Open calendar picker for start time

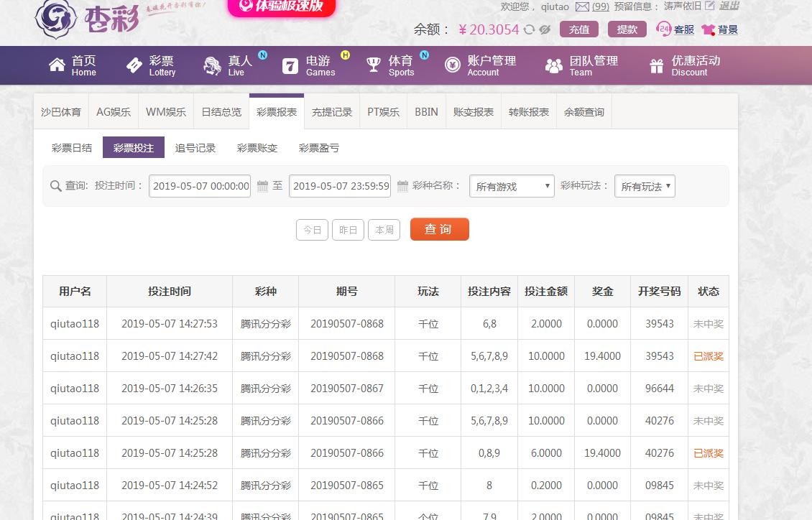click(x=262, y=186)
